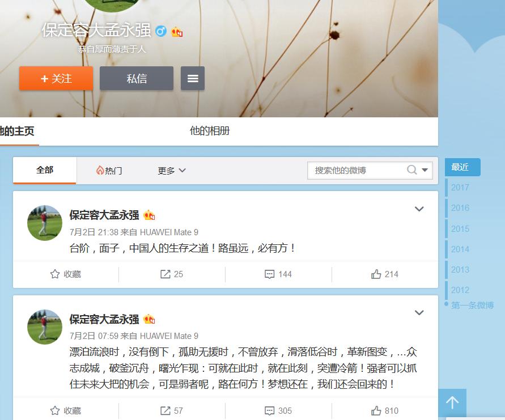Image resolution: width=505 pixels, height=420 pixels.
Task: Switch to the 他的相册 tab
Action: pos(210,131)
